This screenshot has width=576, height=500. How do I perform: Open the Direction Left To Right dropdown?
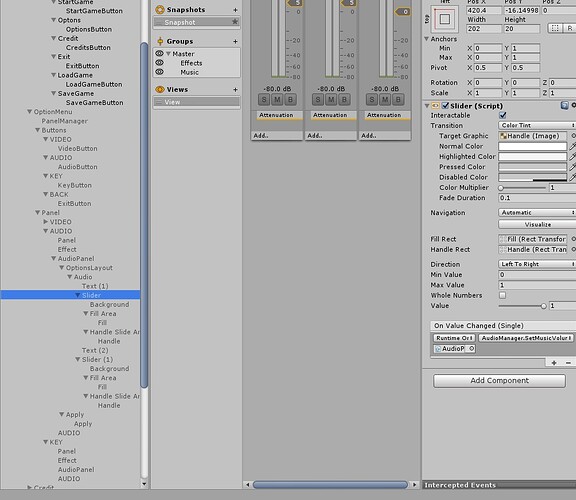(537, 264)
